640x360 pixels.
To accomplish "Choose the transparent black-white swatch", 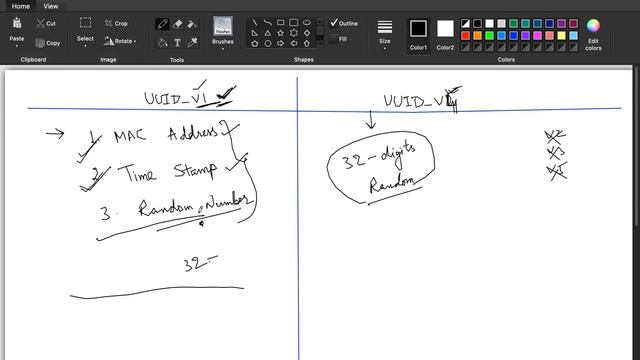I will (465, 23).
